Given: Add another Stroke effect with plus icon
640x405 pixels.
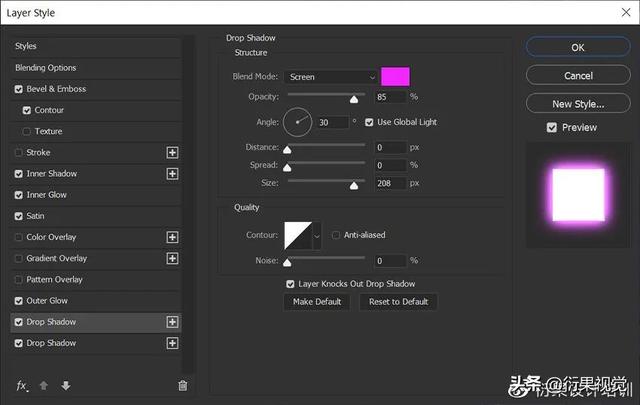Looking at the screenshot, I should (172, 153).
